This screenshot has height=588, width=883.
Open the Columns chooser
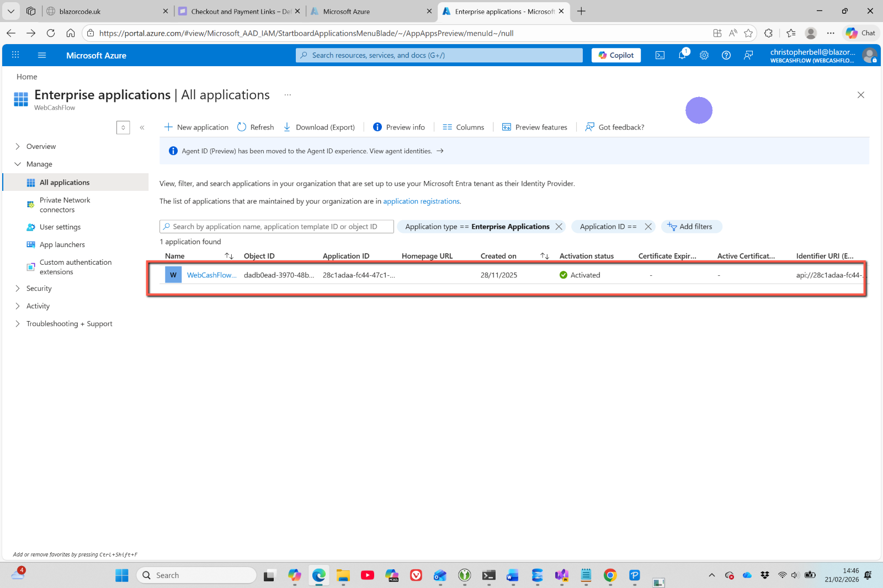click(x=463, y=127)
